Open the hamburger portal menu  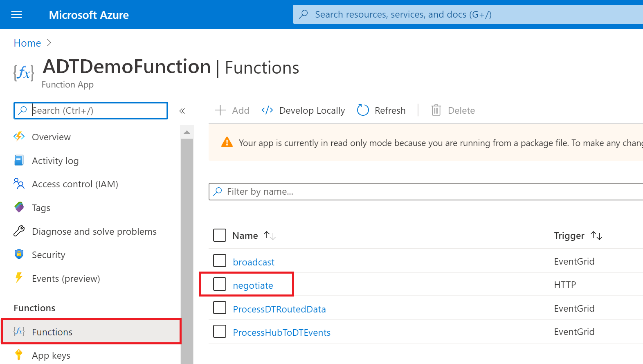click(x=16, y=15)
